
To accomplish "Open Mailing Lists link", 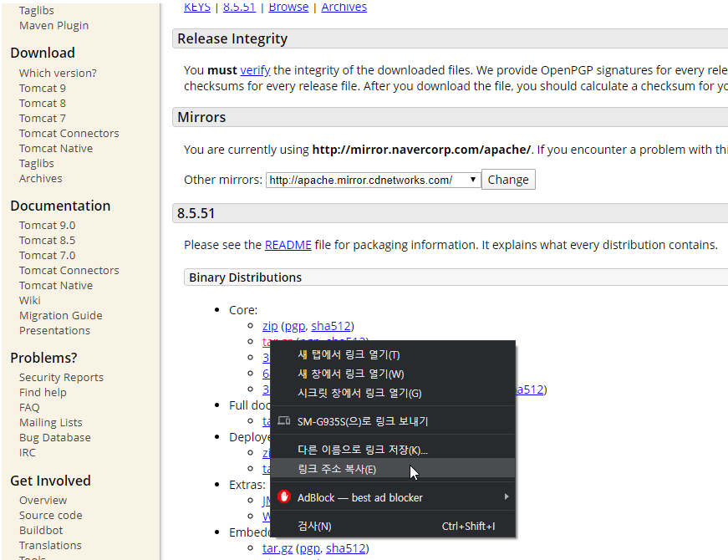I will pos(51,423).
